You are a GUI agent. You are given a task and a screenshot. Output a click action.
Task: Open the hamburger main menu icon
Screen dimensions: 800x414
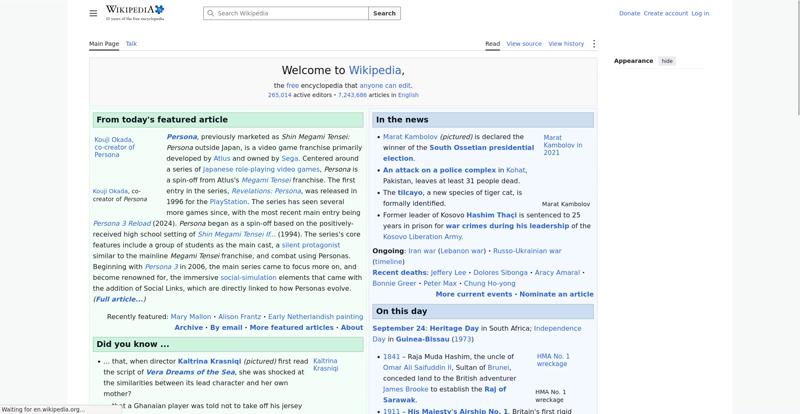click(93, 13)
